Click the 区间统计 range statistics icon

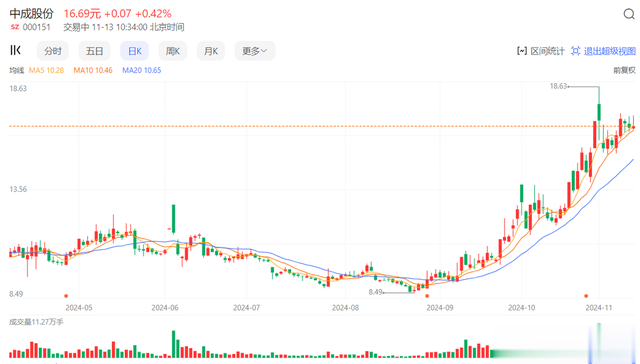pos(522,51)
